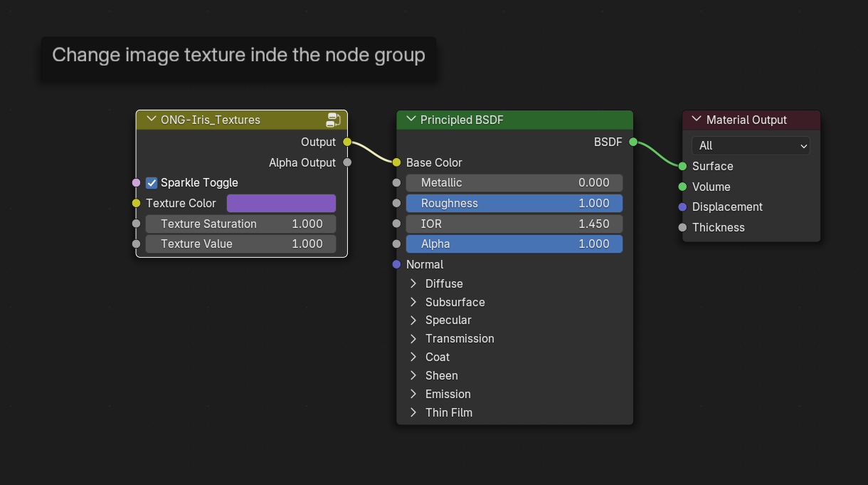
Task: Click the Base Color input socket
Action: click(x=396, y=162)
